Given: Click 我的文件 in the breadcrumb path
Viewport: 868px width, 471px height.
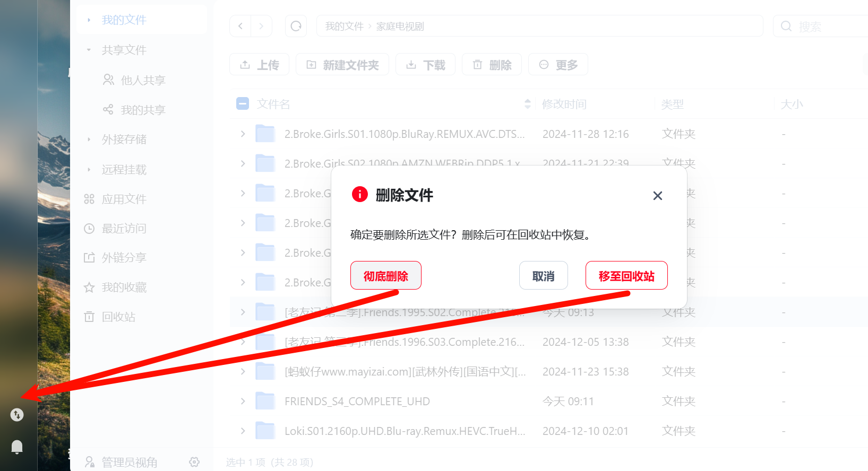Looking at the screenshot, I should click(345, 27).
